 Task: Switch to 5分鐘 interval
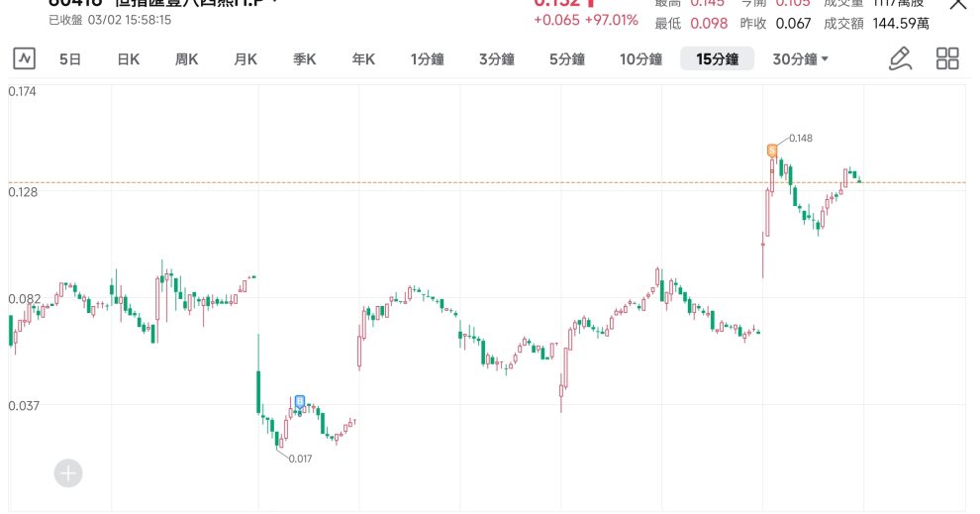coord(567,59)
